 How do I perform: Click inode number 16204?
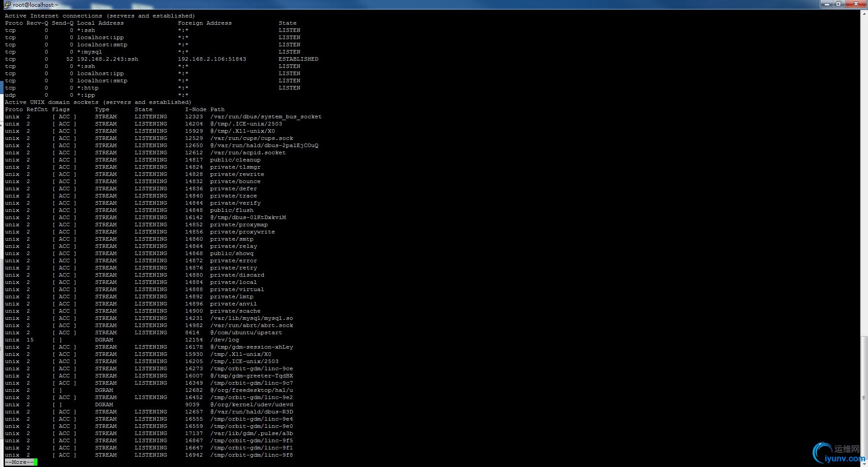[x=194, y=124]
